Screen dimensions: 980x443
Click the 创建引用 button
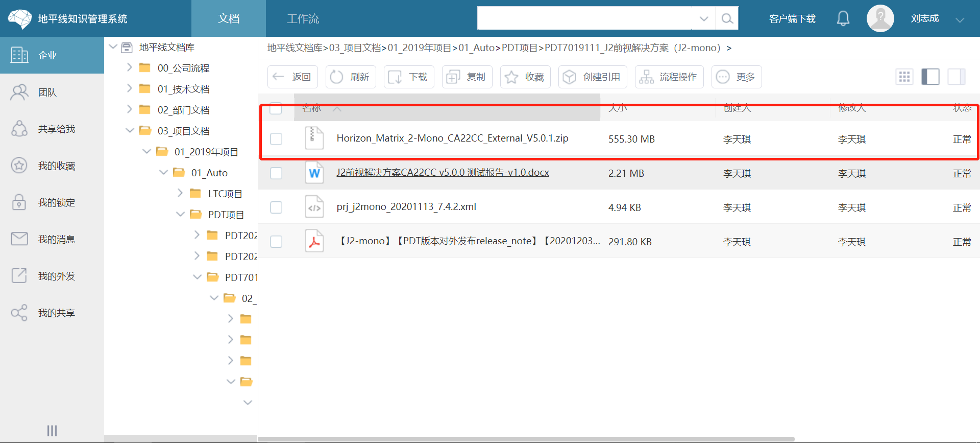click(x=593, y=77)
